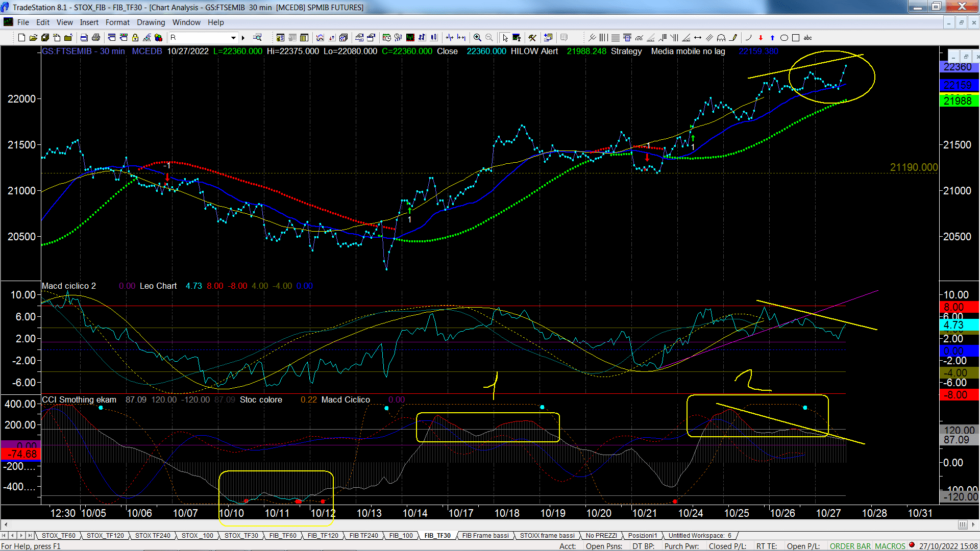Click the horizontal scrollbar thumb grip

(962, 524)
